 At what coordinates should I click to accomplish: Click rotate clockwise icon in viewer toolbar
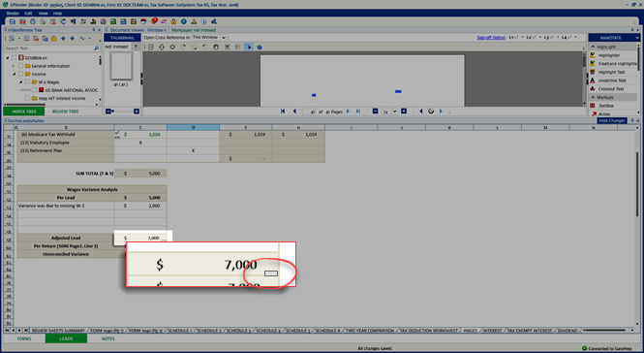point(183,47)
